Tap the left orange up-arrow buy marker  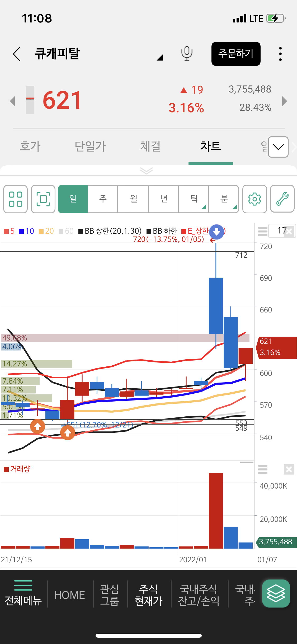coord(37,426)
